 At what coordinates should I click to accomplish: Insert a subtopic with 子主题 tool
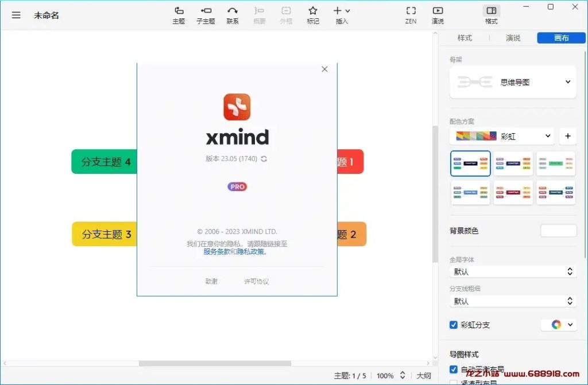206,15
